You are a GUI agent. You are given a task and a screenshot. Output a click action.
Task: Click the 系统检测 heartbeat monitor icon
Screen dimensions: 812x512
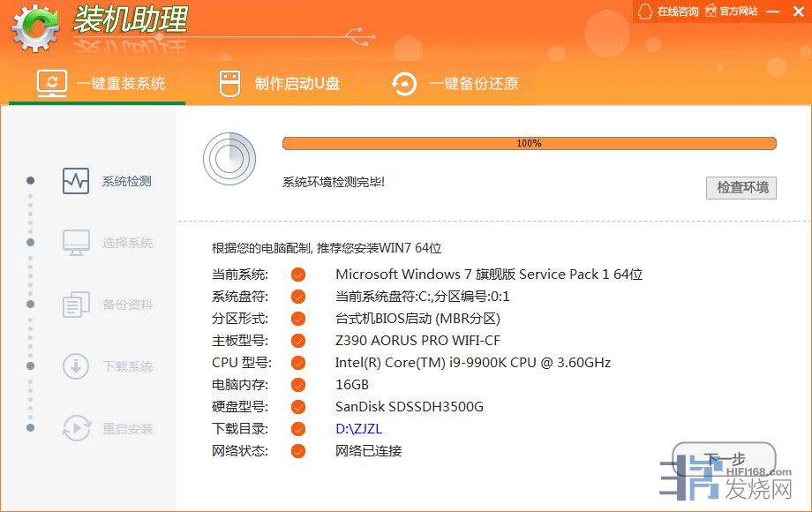(x=76, y=181)
